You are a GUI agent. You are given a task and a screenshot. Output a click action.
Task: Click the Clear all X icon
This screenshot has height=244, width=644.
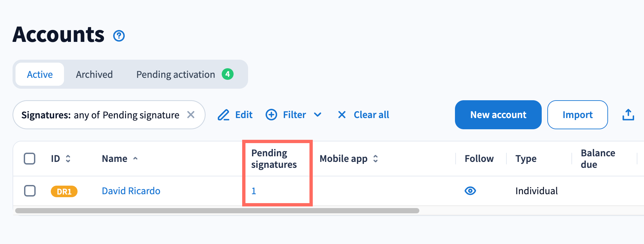(342, 115)
